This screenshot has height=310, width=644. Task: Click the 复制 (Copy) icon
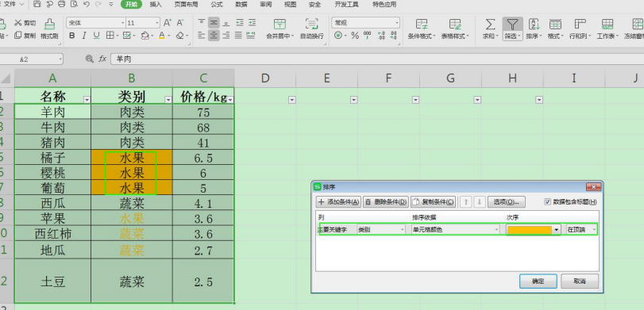[x=18, y=36]
